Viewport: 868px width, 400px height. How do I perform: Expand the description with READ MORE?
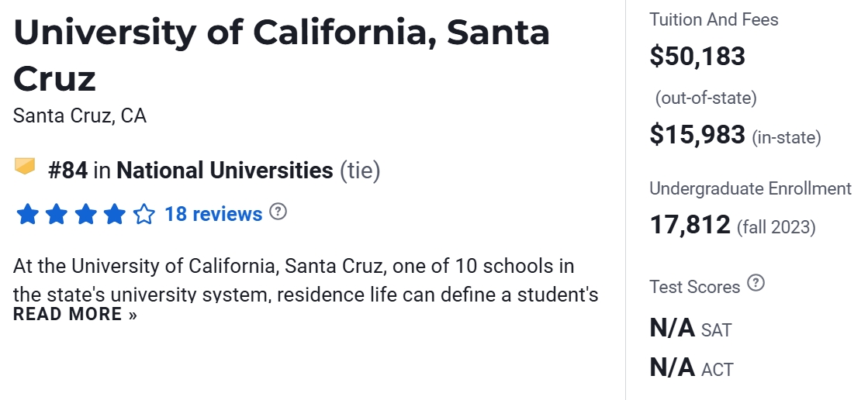[x=75, y=315]
